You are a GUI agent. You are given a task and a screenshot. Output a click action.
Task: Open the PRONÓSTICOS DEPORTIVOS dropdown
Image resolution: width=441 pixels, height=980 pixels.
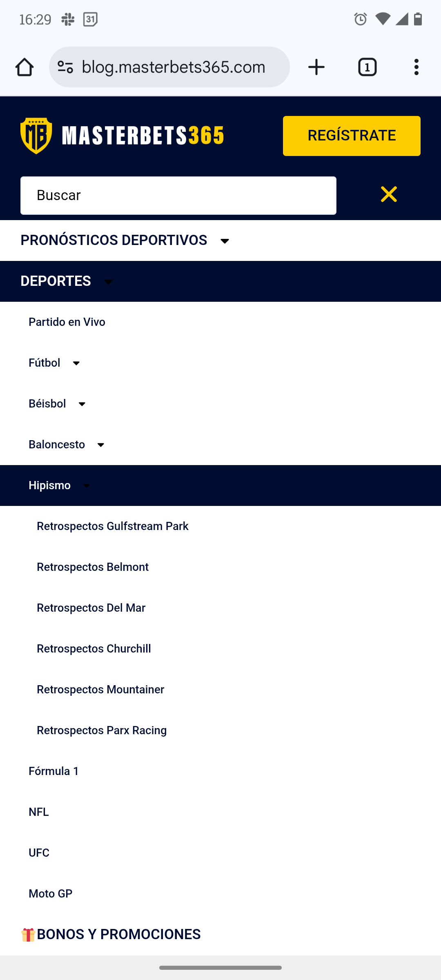coord(225,241)
